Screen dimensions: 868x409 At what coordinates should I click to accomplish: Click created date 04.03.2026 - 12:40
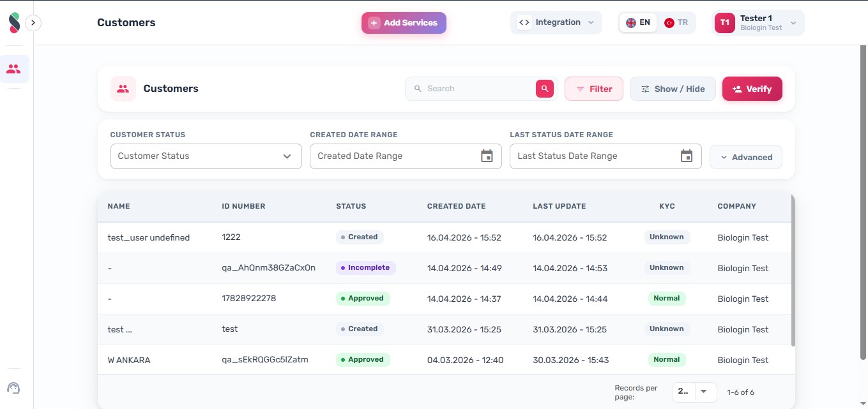coord(465,360)
